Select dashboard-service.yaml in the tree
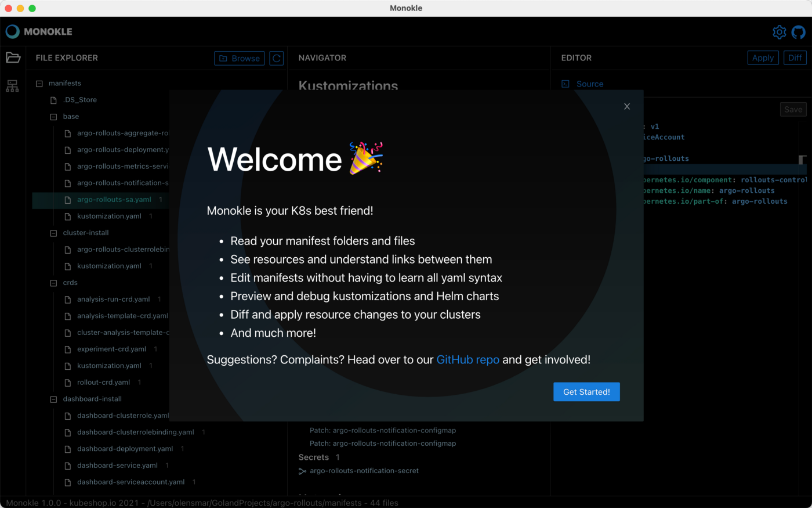The image size is (812, 508). coord(117,466)
